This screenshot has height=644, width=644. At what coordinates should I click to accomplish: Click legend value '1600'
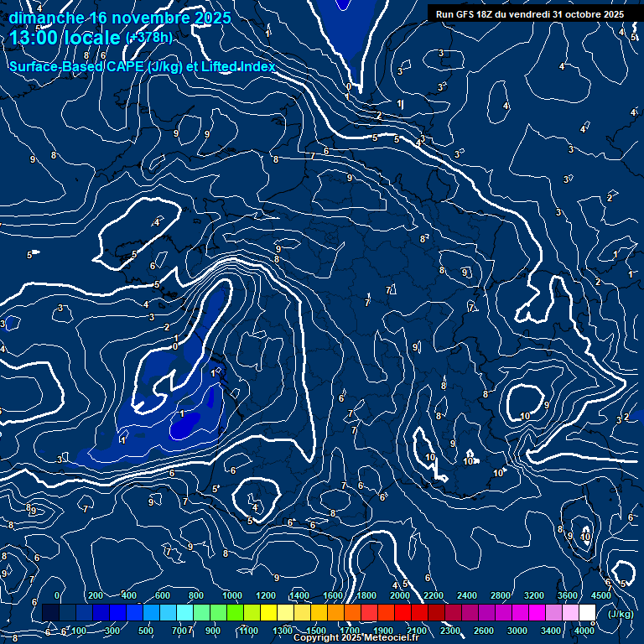pyautogui.click(x=333, y=595)
